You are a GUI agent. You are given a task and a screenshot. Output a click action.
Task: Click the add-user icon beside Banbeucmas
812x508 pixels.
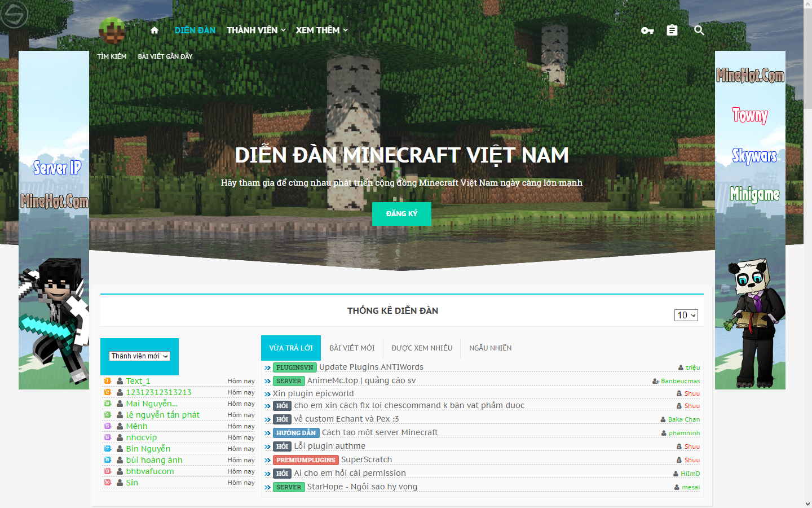[656, 382]
